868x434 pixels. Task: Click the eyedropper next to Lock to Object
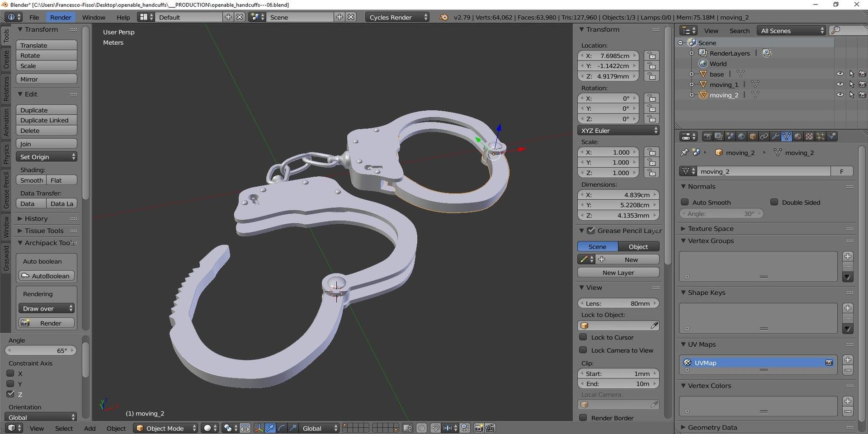click(x=654, y=325)
